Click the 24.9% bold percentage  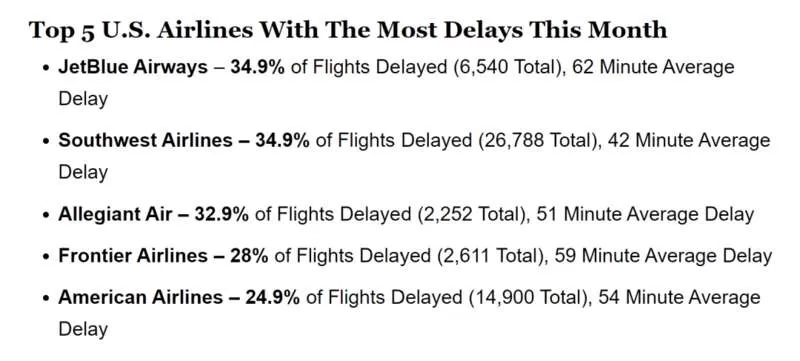pos(272,297)
